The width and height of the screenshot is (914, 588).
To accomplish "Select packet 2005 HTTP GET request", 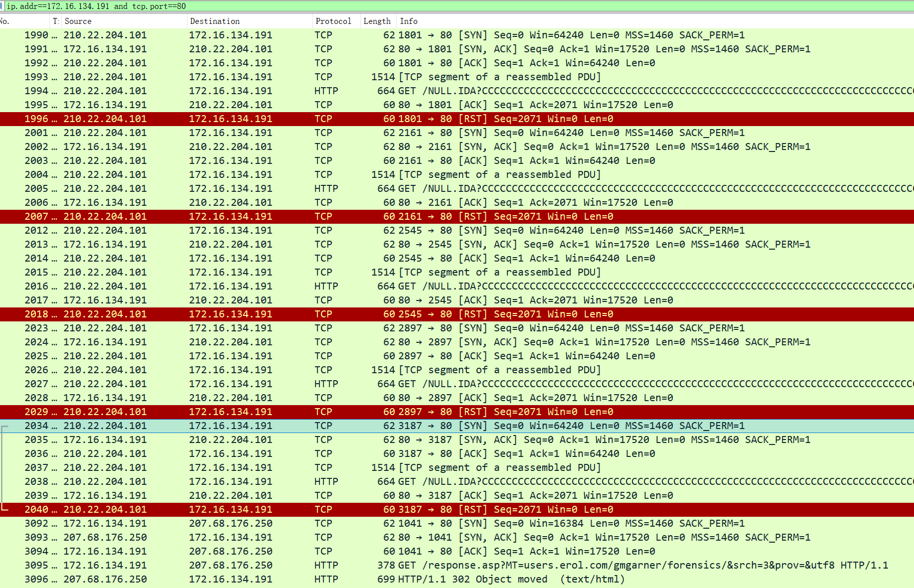I will coord(457,188).
